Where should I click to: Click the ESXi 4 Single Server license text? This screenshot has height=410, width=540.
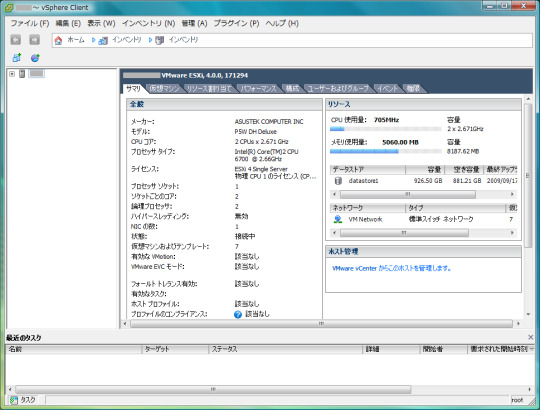(x=261, y=169)
